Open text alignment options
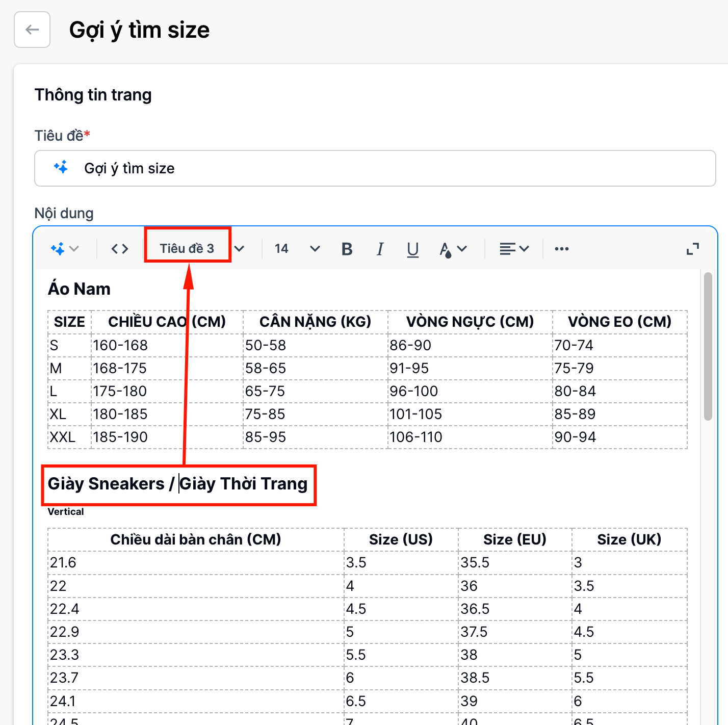Viewport: 728px width, 725px height. (x=513, y=249)
